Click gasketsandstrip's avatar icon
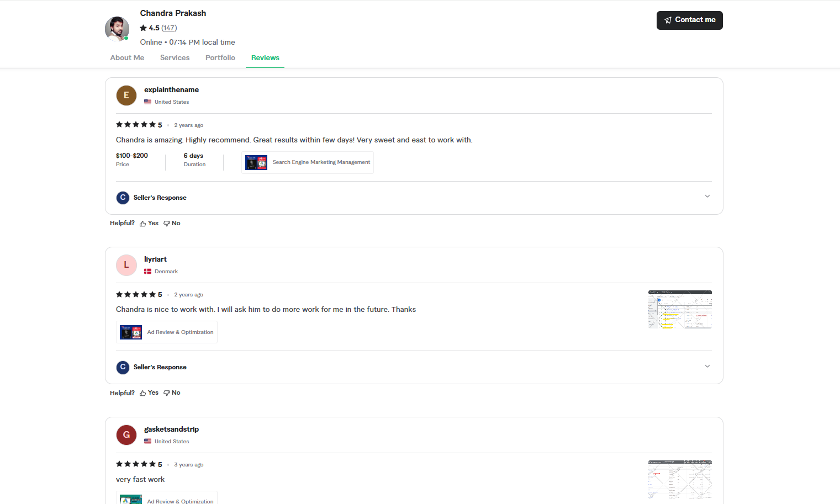The image size is (840, 504). (x=126, y=435)
